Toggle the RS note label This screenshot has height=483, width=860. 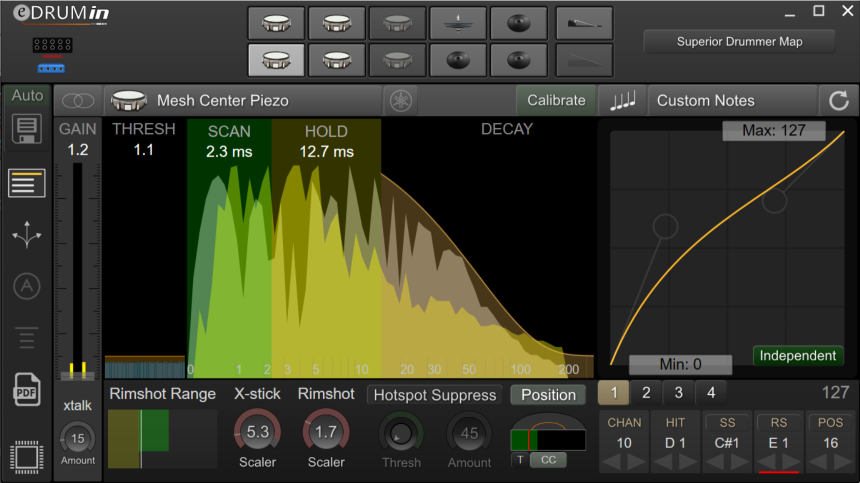click(778, 423)
